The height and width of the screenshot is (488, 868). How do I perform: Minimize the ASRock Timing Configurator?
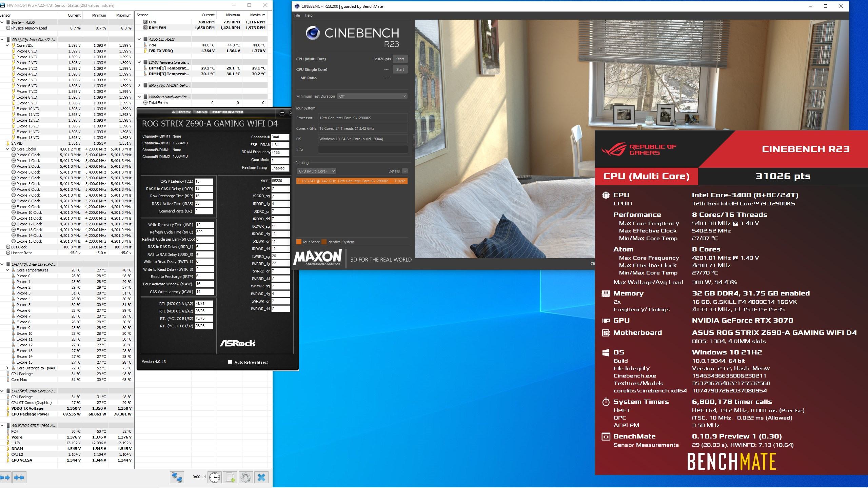tap(282, 113)
